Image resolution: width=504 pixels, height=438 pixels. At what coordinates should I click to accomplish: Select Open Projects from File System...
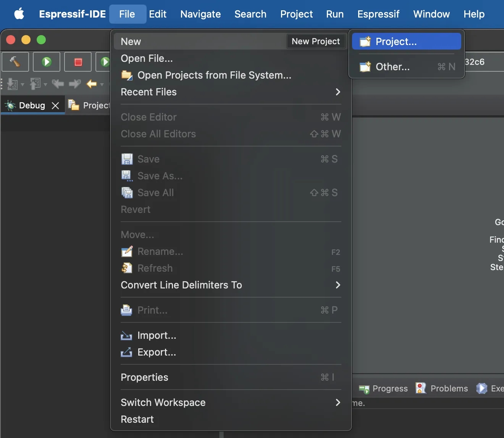(x=214, y=75)
